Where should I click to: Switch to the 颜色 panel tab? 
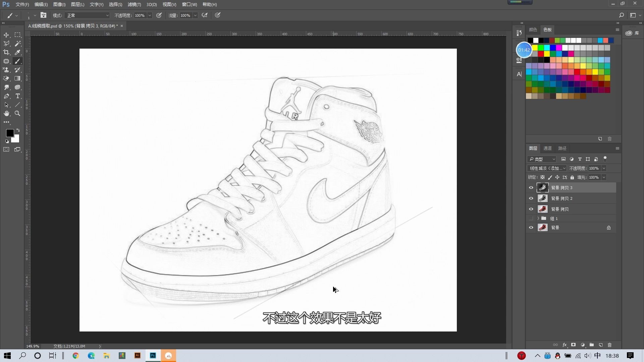533,29
